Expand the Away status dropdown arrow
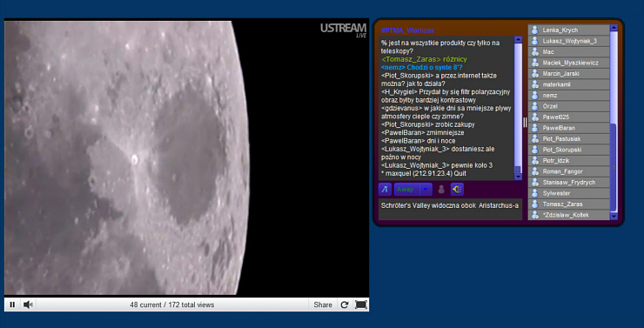 click(426, 190)
